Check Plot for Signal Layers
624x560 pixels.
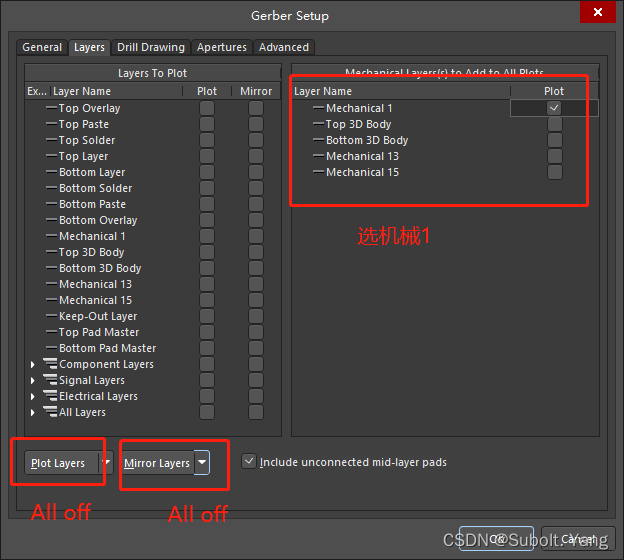pyautogui.click(x=207, y=380)
